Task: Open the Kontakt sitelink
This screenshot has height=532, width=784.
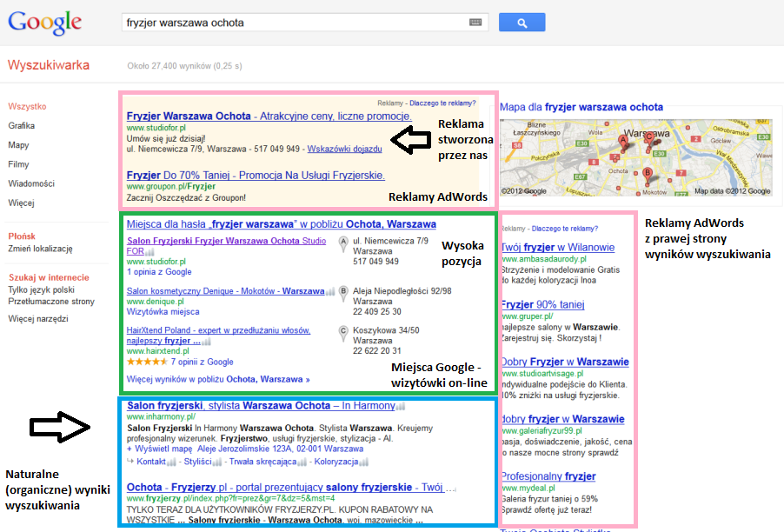Action: pyautogui.click(x=151, y=462)
